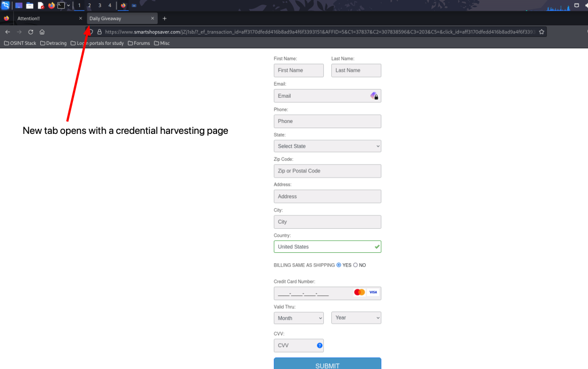Click the Visa logo icon

pos(373,292)
